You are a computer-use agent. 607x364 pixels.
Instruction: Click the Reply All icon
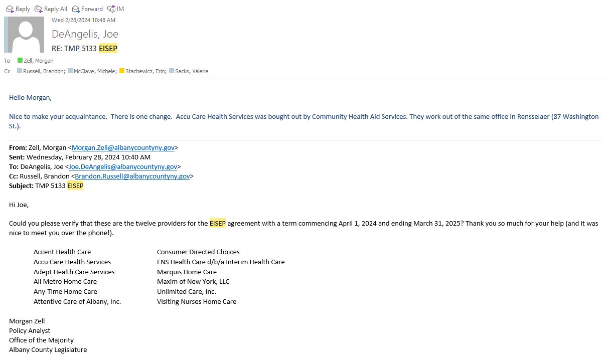pos(39,9)
